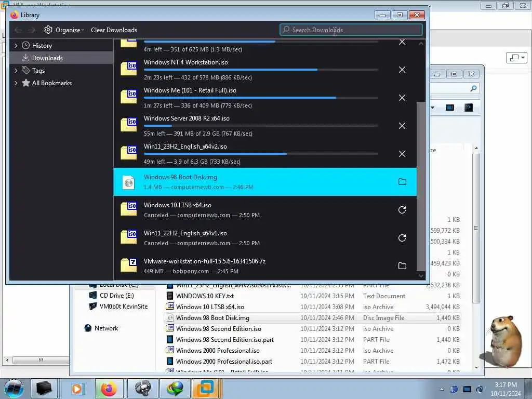Open the Start menu orb

point(14,388)
